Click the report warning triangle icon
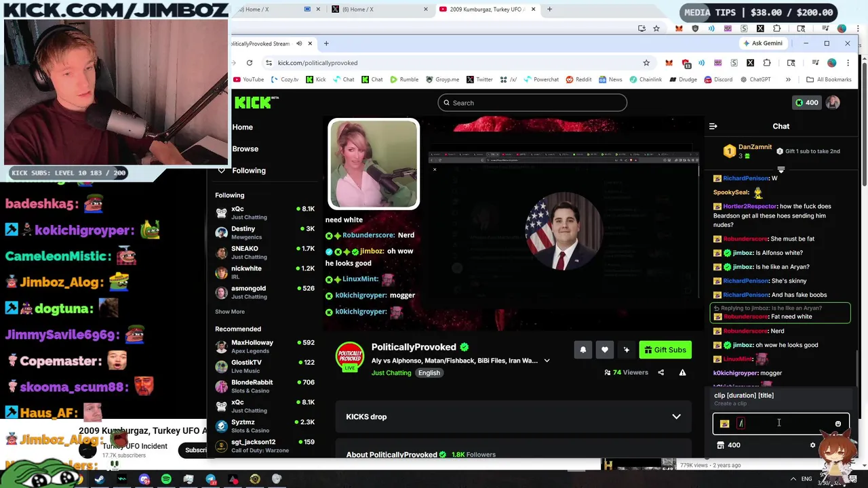Viewport: 868px width, 488px height. pos(682,372)
